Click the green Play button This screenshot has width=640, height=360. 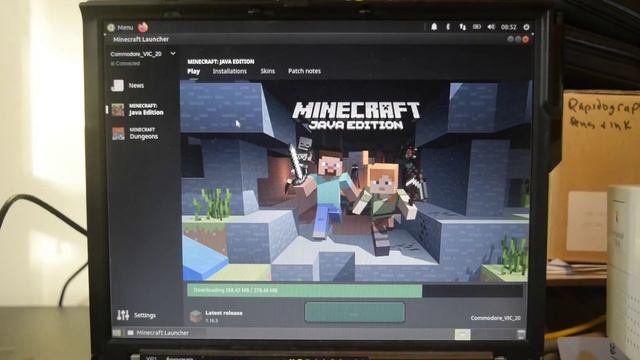(355, 313)
